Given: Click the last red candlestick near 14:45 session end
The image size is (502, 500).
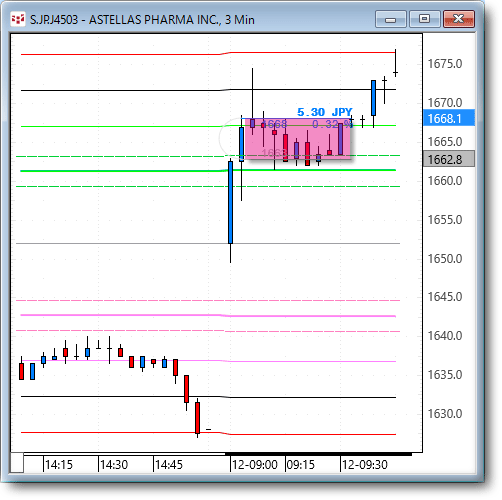Looking at the screenshot, I should pyautogui.click(x=197, y=418).
